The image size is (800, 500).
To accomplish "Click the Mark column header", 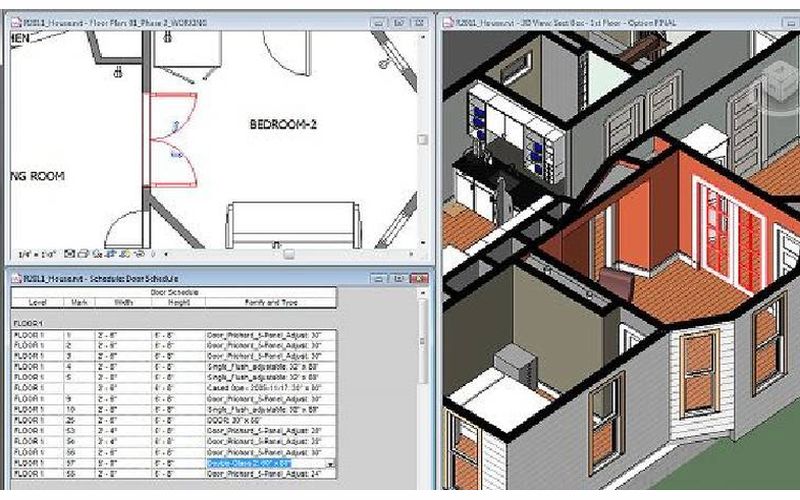I will click(x=80, y=303).
